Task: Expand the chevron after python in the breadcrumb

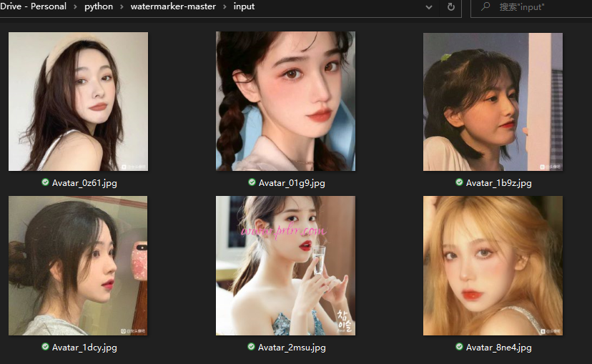Action: [122, 6]
